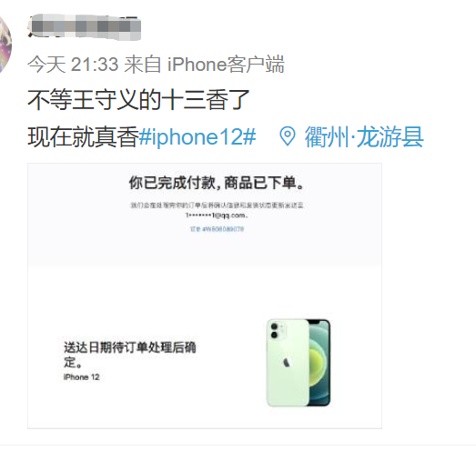Image resolution: width=476 pixels, height=451 pixels.
Task: Select the masked qq.com email address
Action: 217,215
